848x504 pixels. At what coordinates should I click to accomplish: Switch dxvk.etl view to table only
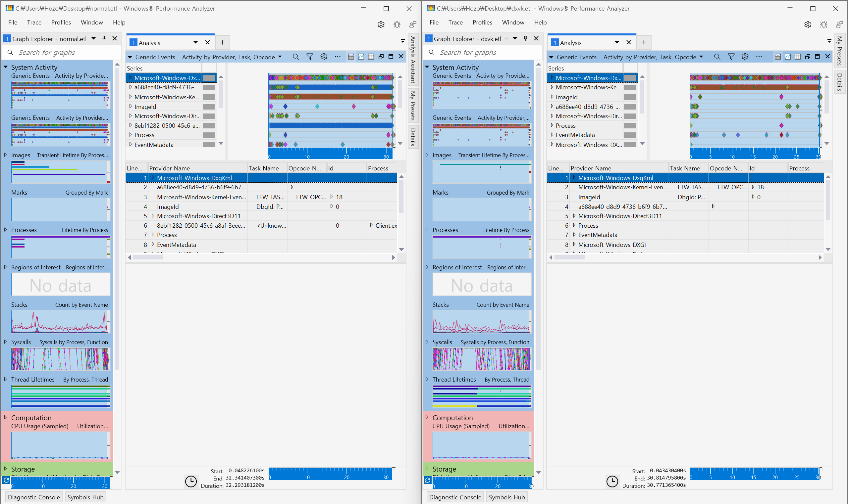[x=797, y=57]
